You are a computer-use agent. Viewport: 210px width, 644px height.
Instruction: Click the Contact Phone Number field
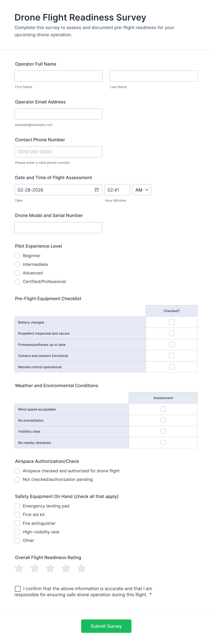coord(58,152)
